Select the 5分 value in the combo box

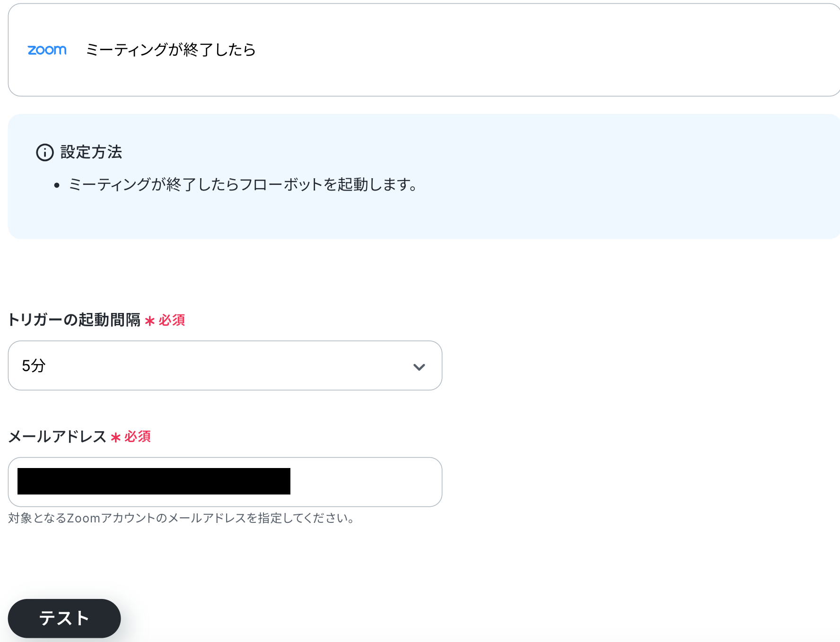(34, 366)
